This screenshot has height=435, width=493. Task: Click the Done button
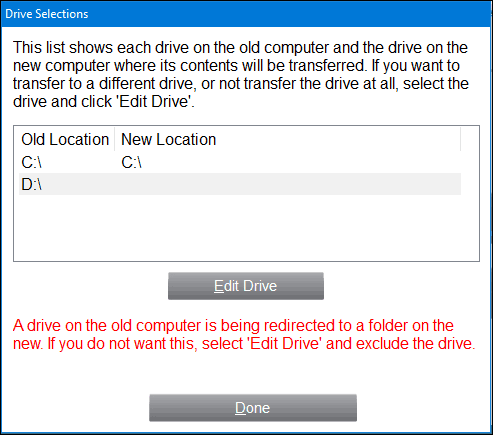253,408
